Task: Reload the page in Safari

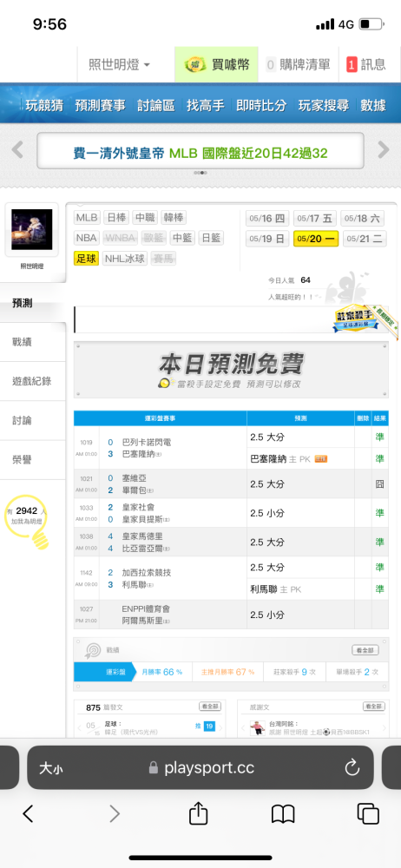Action: coord(352,768)
